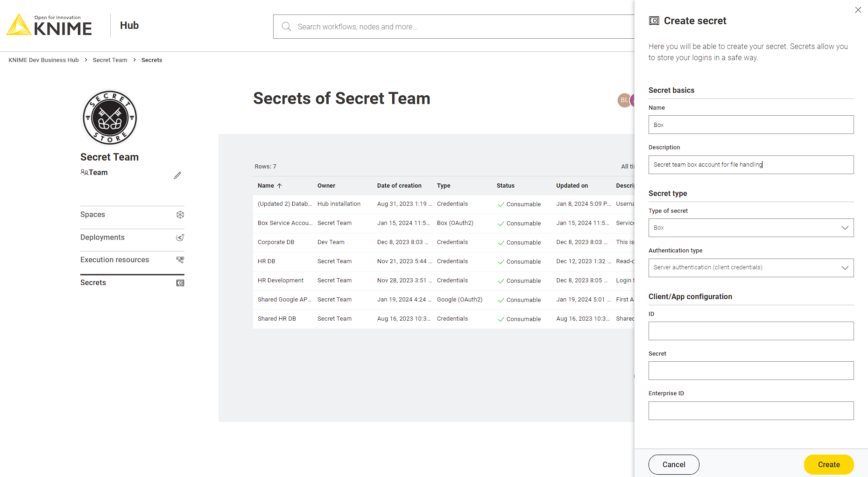The height and width of the screenshot is (477, 868).
Task: Open Spaces in the sidebar
Action: pyautogui.click(x=132, y=215)
